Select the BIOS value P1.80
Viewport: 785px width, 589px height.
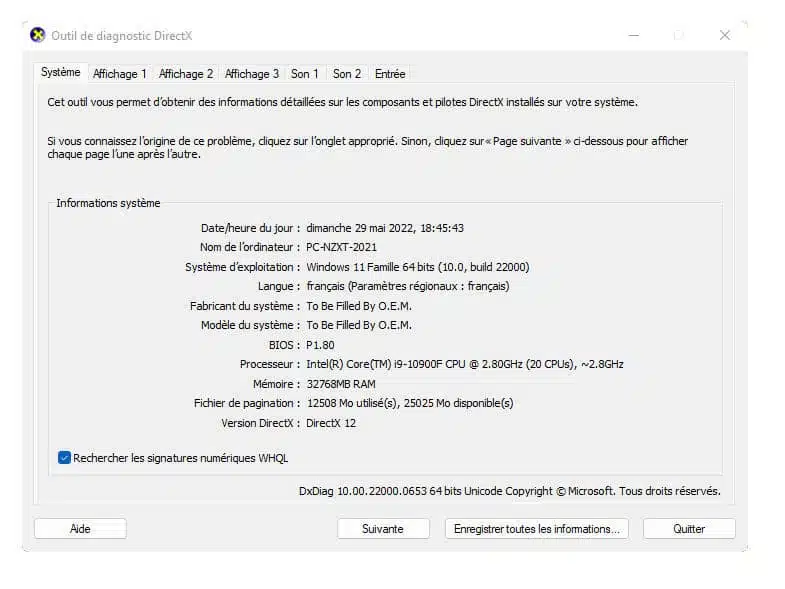(x=320, y=345)
